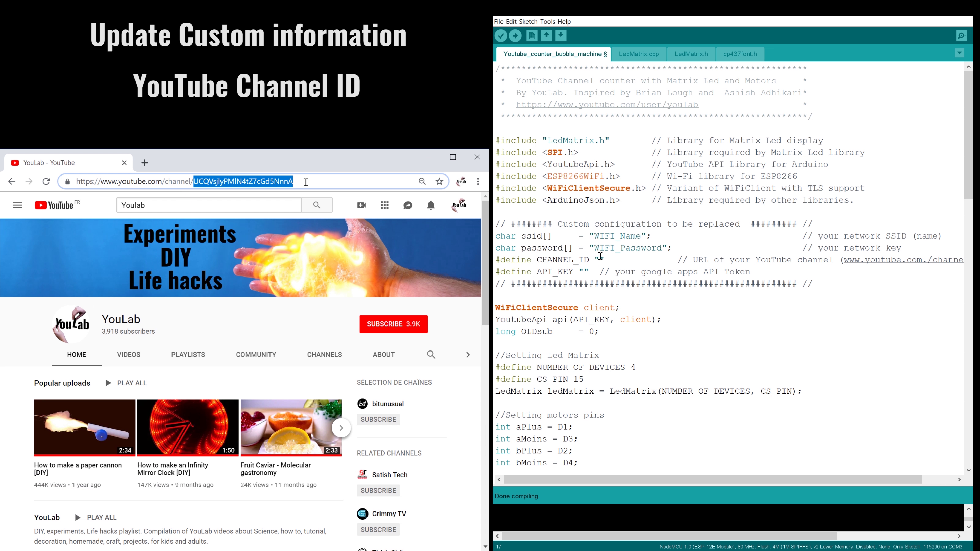The height and width of the screenshot is (551, 980).
Task: Open the Arduino Sketch menu
Action: tap(528, 22)
